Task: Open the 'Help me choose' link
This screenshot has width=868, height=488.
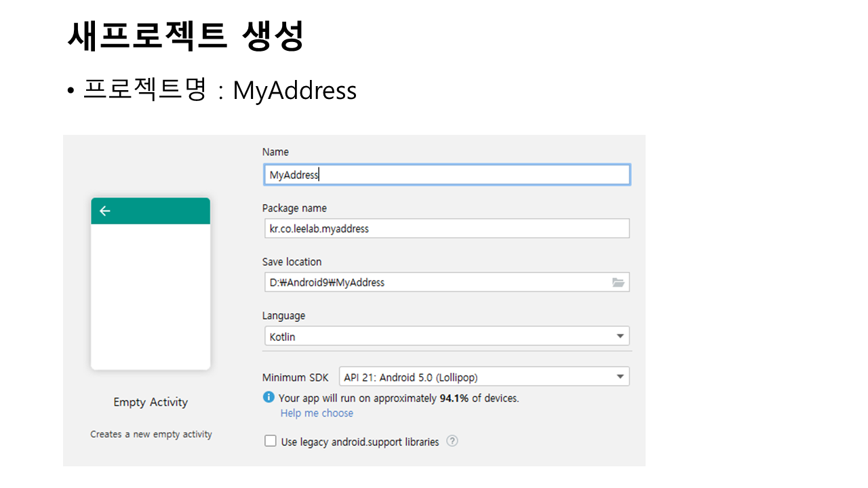Action: tap(317, 413)
